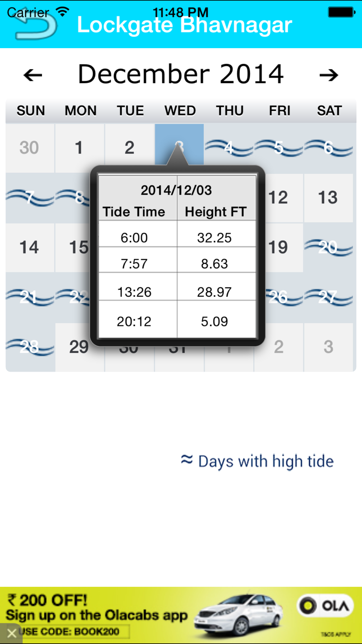Tap the back arrow in header
The image size is (362, 644).
35,26
